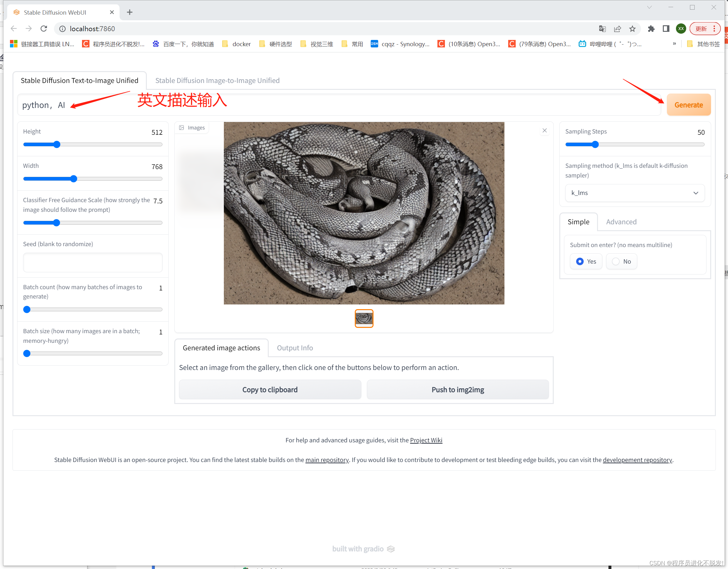Click the Images gallery icon above the preview

click(x=182, y=127)
